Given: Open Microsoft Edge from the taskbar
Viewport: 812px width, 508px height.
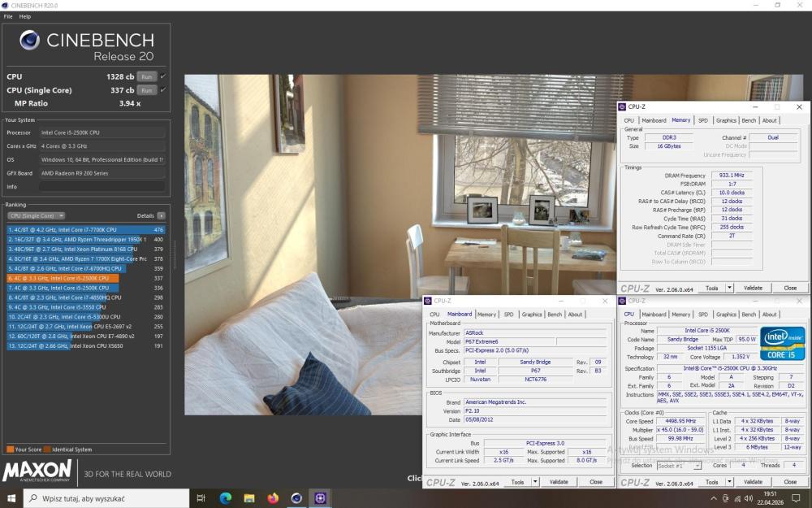Looking at the screenshot, I should [x=225, y=498].
